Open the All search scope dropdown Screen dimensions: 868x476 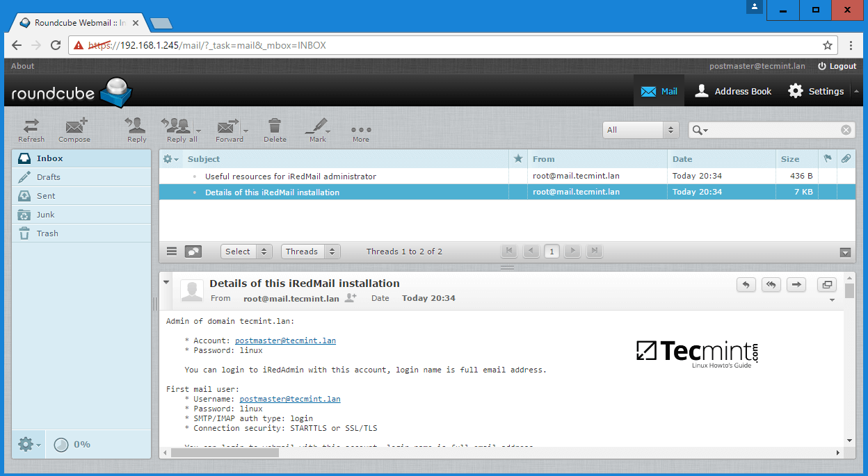[x=640, y=130]
